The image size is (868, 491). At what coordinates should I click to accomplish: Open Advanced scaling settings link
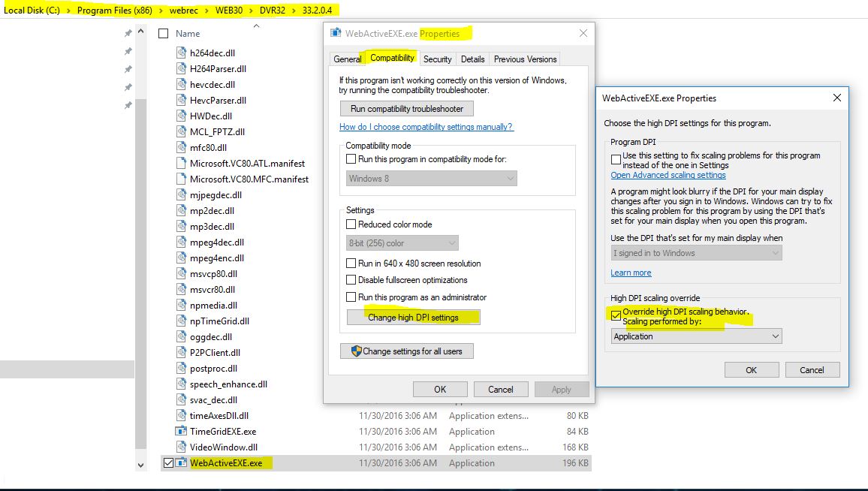click(x=668, y=175)
